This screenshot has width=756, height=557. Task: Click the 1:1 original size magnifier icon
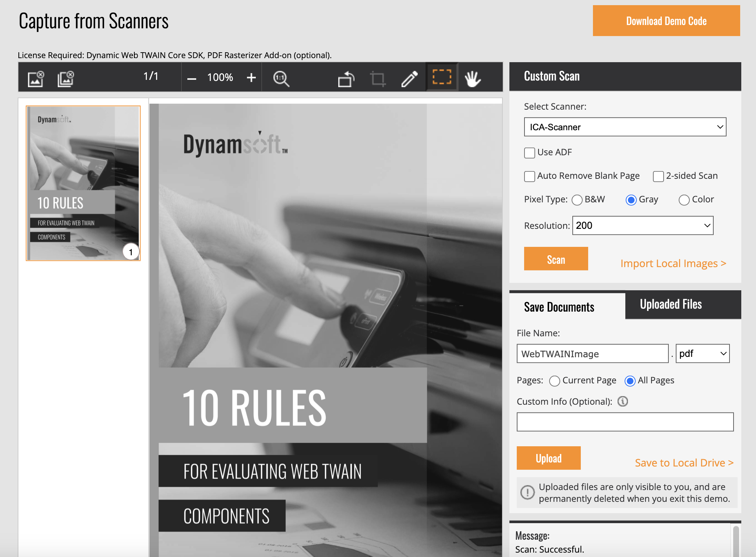point(281,78)
